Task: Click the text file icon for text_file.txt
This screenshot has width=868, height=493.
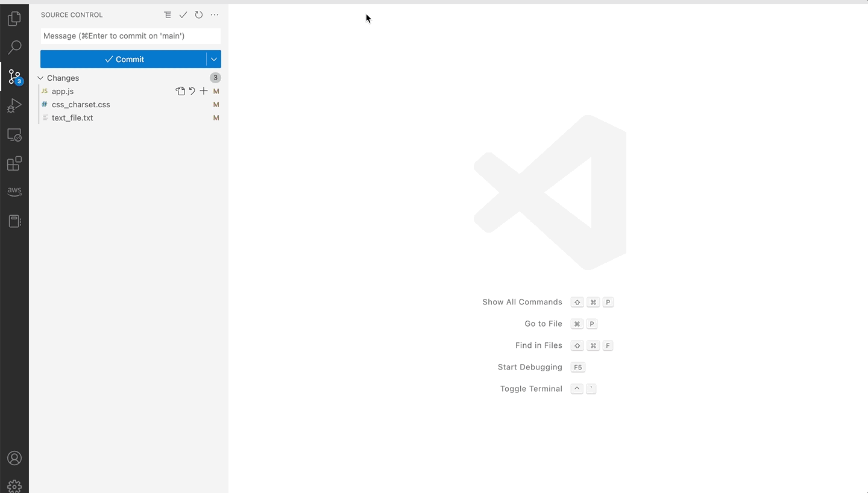Action: click(x=45, y=118)
